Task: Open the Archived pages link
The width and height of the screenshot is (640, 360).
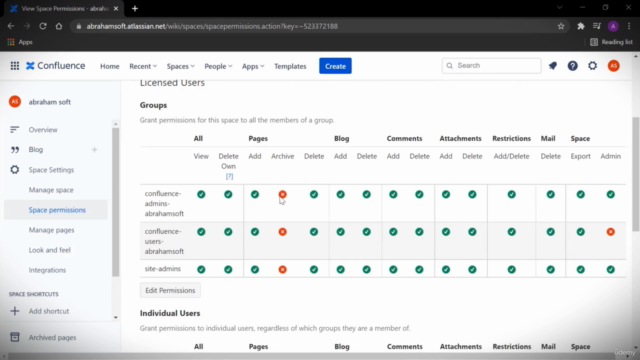Action: (x=52, y=338)
